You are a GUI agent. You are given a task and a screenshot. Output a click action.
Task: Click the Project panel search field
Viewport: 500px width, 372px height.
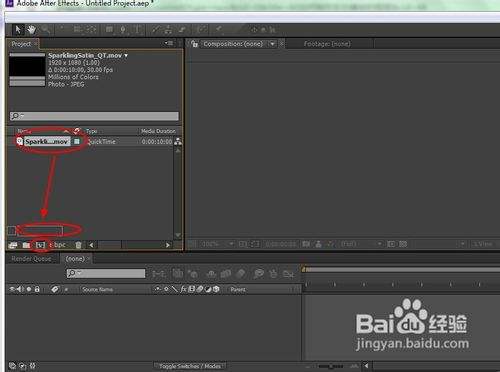94,116
